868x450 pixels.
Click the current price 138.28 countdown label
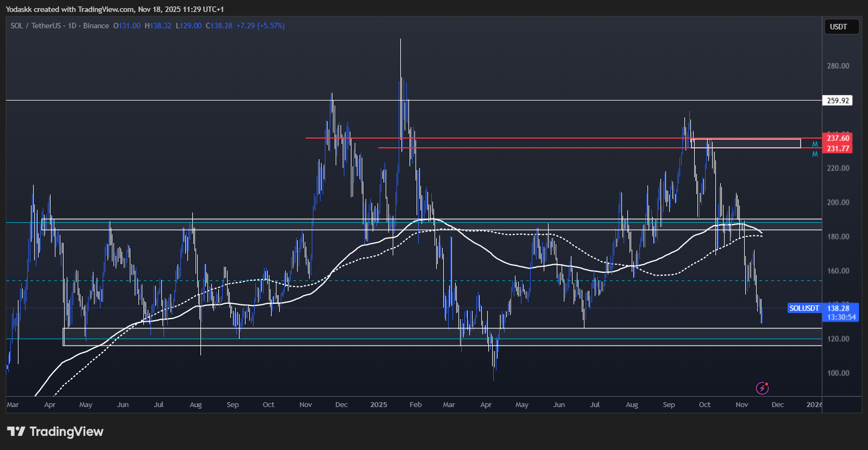click(841, 312)
